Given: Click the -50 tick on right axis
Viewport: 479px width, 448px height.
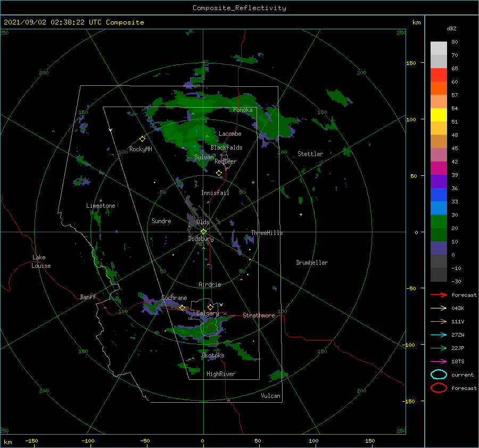Looking at the screenshot, I should (x=410, y=288).
